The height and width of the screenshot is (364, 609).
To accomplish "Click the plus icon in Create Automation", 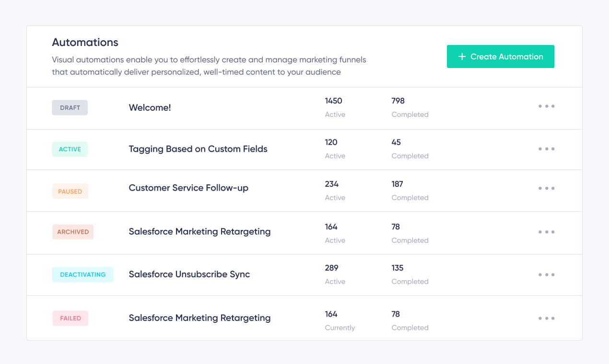I will click(x=462, y=57).
